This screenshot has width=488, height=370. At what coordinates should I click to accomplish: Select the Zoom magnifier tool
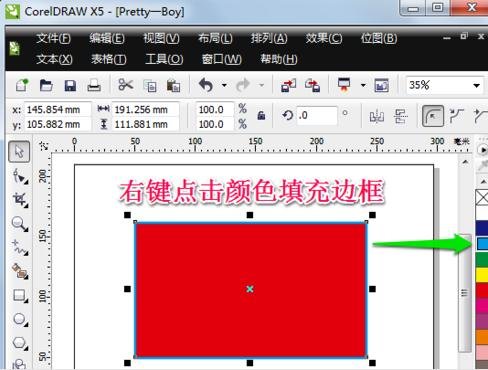coord(19,224)
